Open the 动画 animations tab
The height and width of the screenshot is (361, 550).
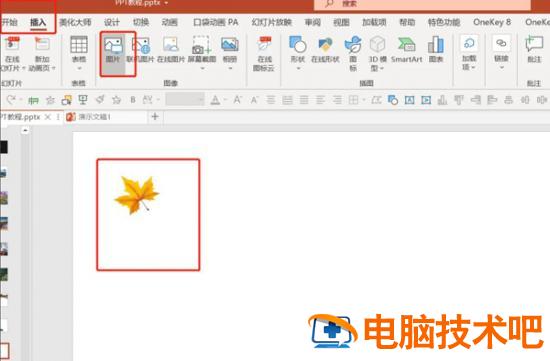tap(169, 22)
